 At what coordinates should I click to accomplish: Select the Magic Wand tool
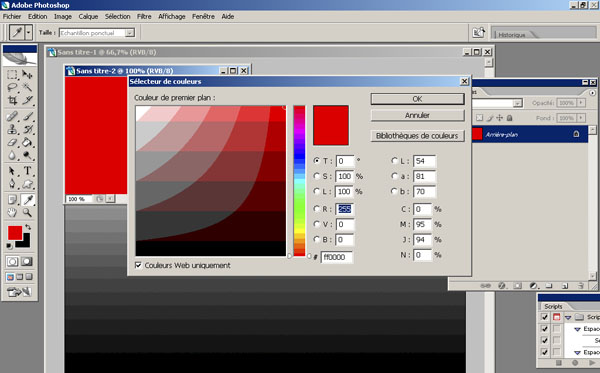tap(27, 88)
